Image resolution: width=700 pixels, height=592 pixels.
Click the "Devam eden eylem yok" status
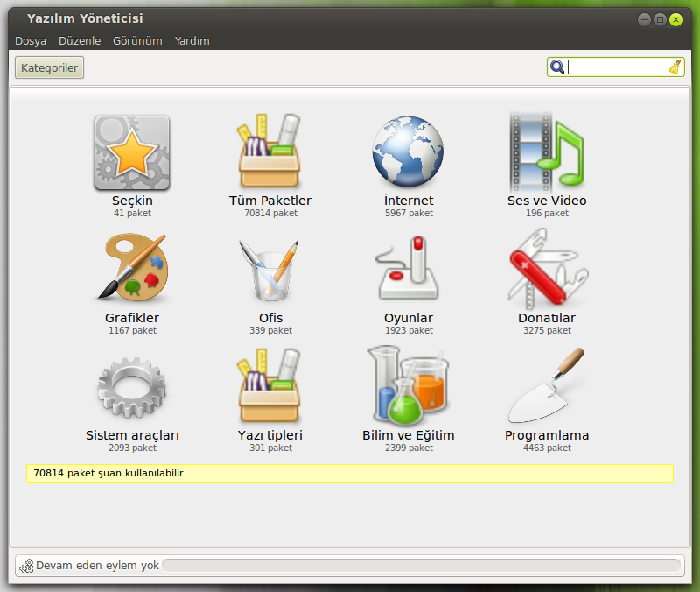coord(97,566)
